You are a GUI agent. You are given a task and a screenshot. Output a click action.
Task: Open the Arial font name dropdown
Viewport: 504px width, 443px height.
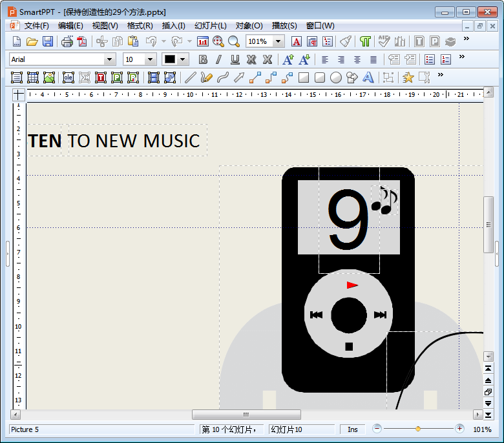[109, 59]
